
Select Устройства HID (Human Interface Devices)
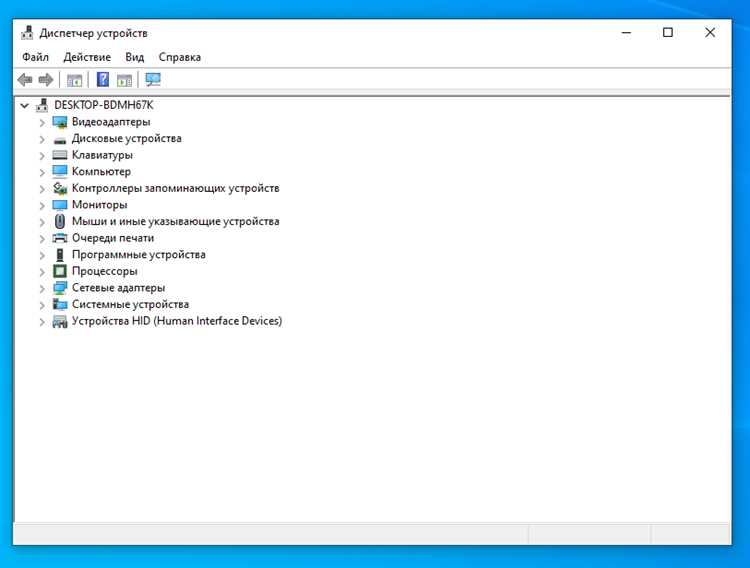pos(177,321)
